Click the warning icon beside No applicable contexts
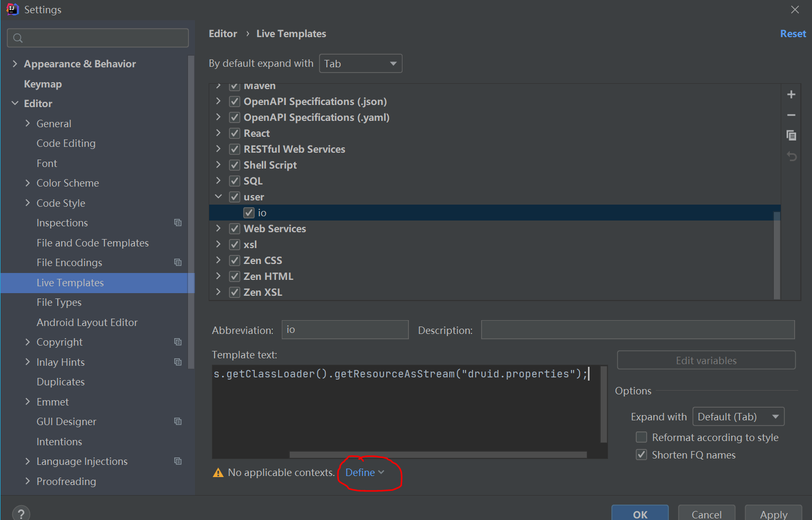 (x=218, y=472)
